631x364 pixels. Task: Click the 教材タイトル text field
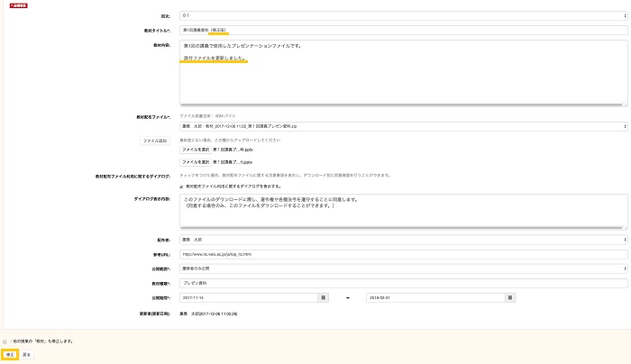click(403, 31)
